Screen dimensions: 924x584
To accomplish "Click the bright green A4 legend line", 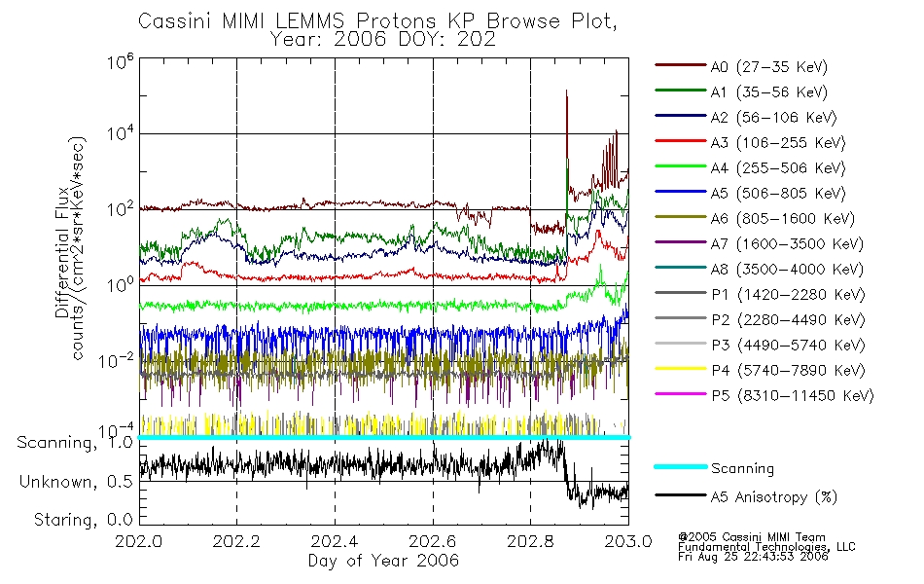I will pos(680,166).
